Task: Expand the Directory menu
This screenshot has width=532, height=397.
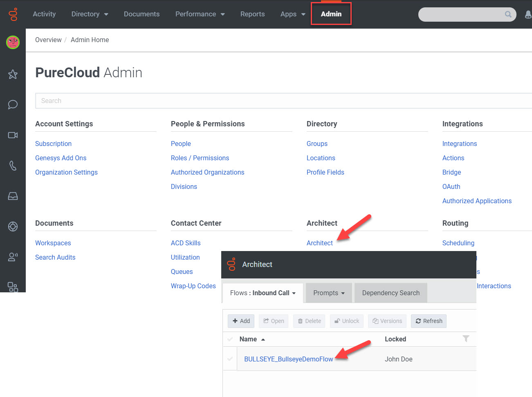Action: tap(90, 14)
